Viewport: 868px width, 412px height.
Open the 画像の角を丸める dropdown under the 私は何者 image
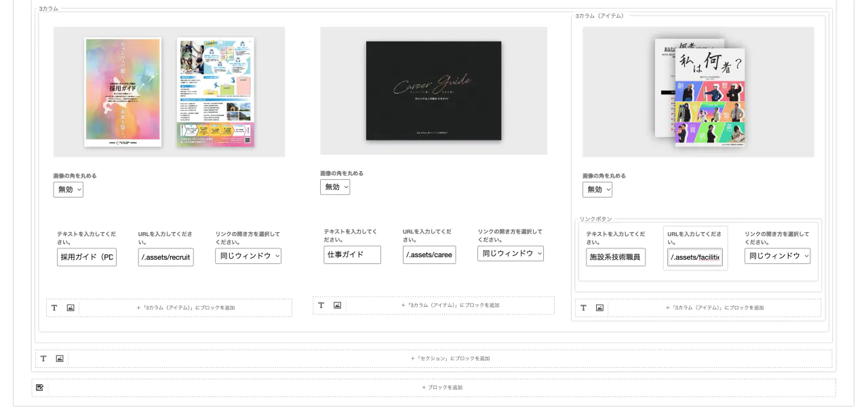pos(597,189)
